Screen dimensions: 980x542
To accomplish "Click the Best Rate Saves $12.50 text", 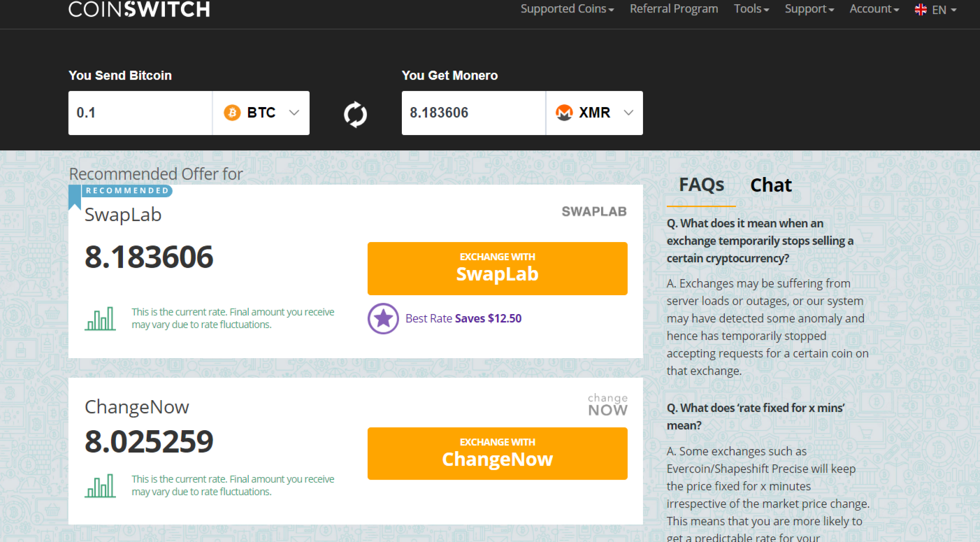I will (463, 319).
